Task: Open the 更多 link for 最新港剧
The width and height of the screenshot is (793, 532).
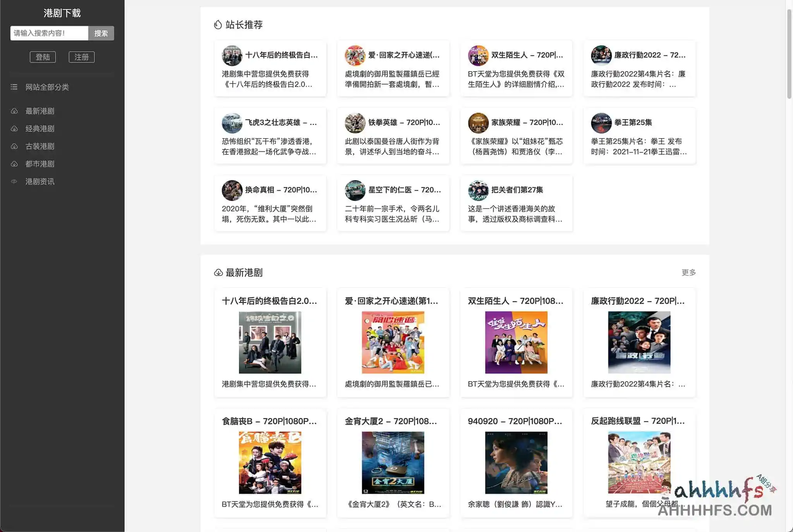Action: click(688, 272)
